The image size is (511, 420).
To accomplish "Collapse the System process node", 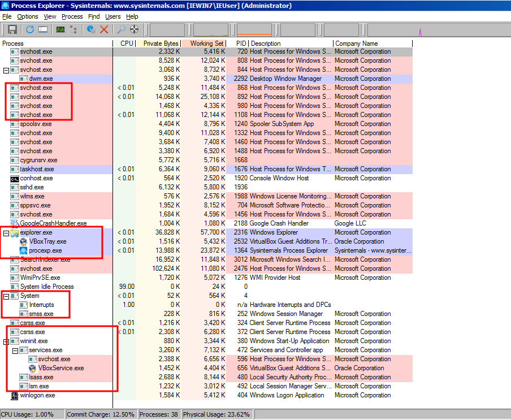I will (6, 296).
